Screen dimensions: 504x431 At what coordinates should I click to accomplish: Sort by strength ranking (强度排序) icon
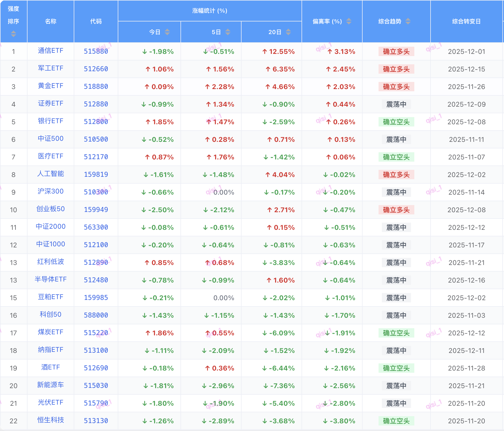[x=13, y=34]
